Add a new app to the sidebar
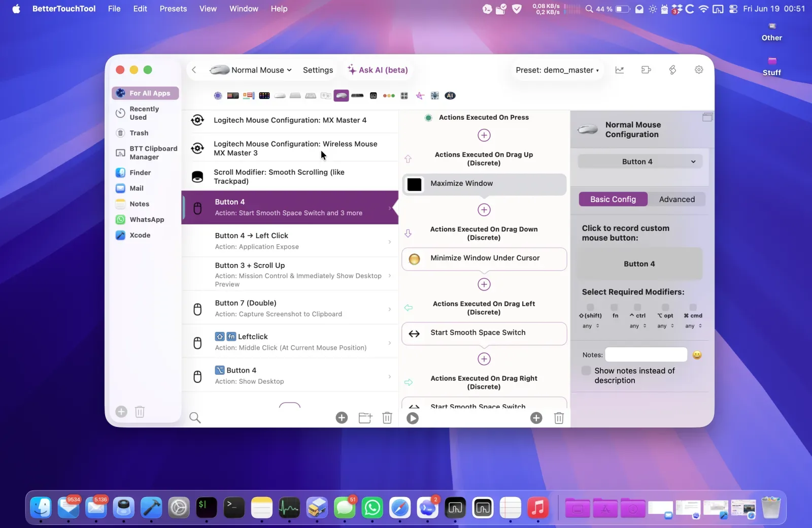The height and width of the screenshot is (528, 812). click(121, 411)
